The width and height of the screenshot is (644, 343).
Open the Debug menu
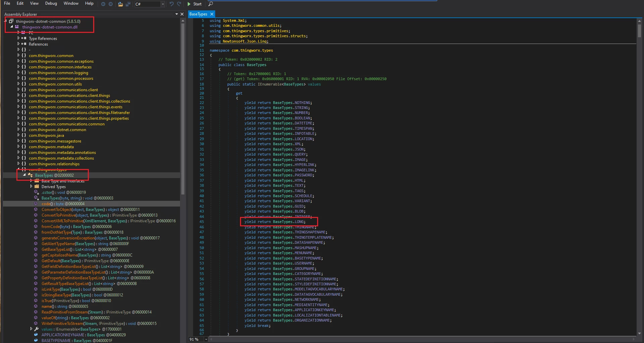pyautogui.click(x=51, y=3)
